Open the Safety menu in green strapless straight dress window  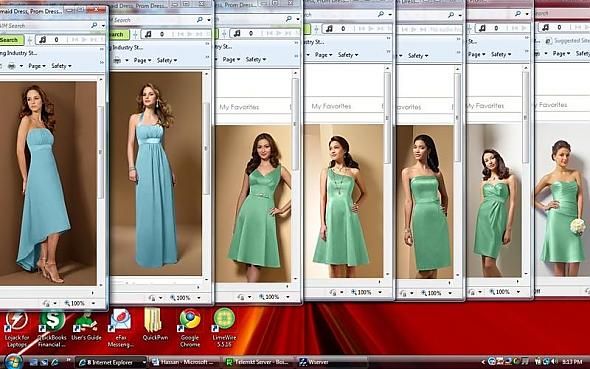coord(418,56)
